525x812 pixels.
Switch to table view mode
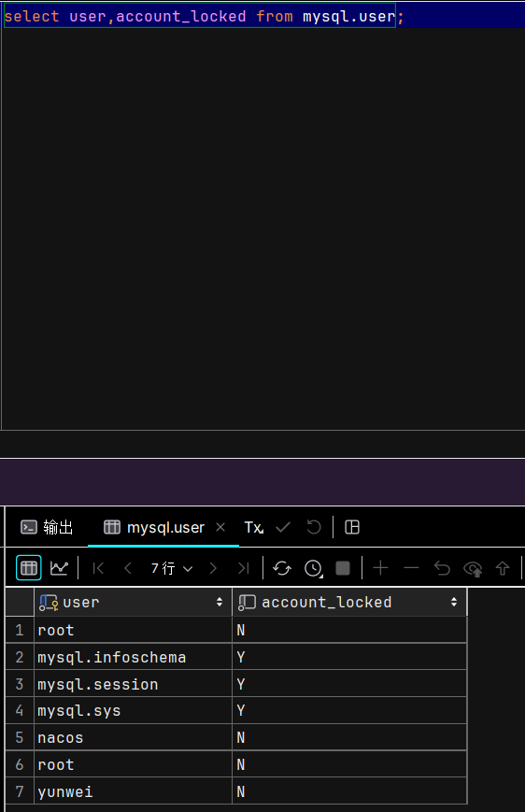(x=28, y=568)
